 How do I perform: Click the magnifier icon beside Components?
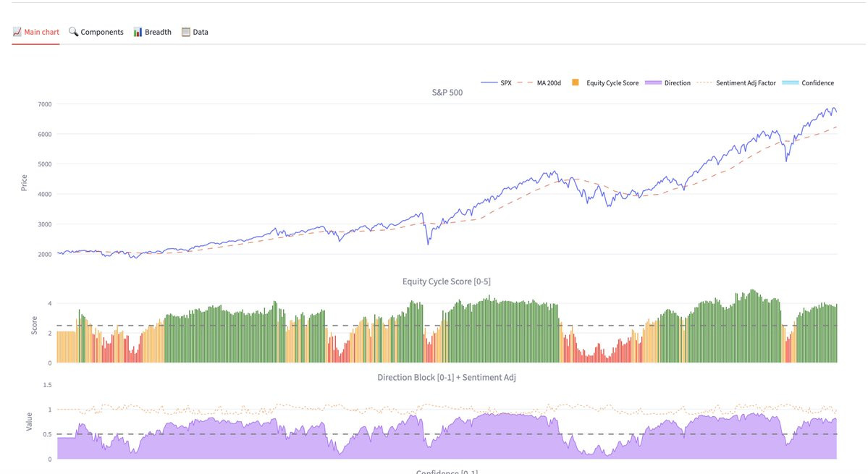(x=73, y=32)
